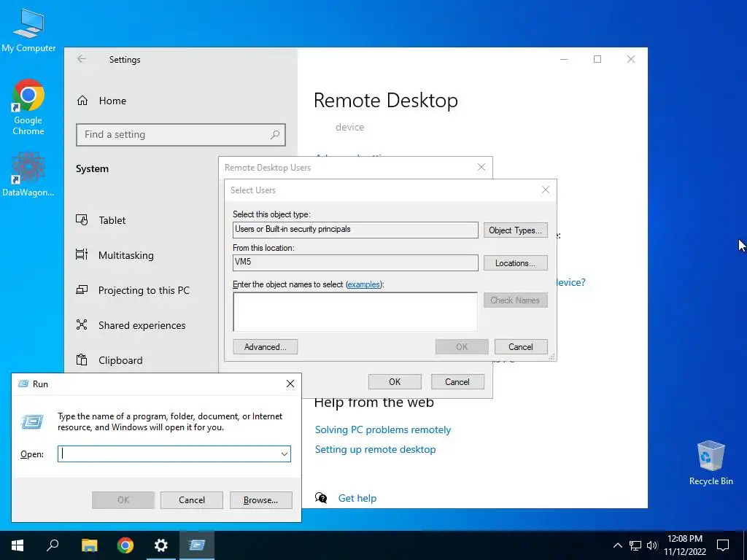Image resolution: width=747 pixels, height=560 pixels.
Task: Open the Recycle Bin icon
Action: pyautogui.click(x=711, y=463)
